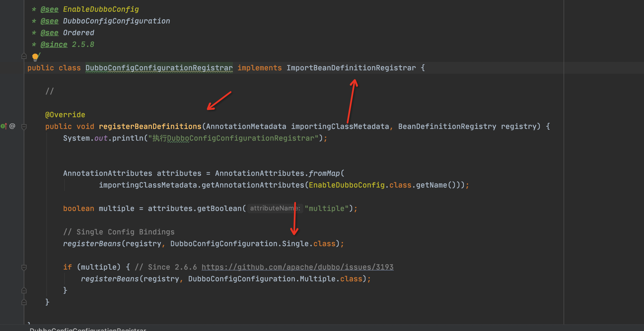Image resolution: width=644 pixels, height=331 pixels.
Task: Click the println string literal with 执行
Action: pyautogui.click(x=233, y=138)
